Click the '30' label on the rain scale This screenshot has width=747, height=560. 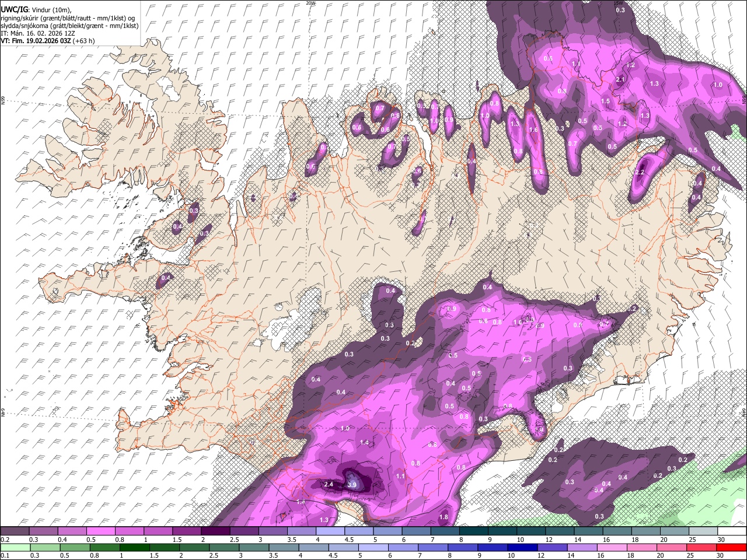(x=721, y=555)
